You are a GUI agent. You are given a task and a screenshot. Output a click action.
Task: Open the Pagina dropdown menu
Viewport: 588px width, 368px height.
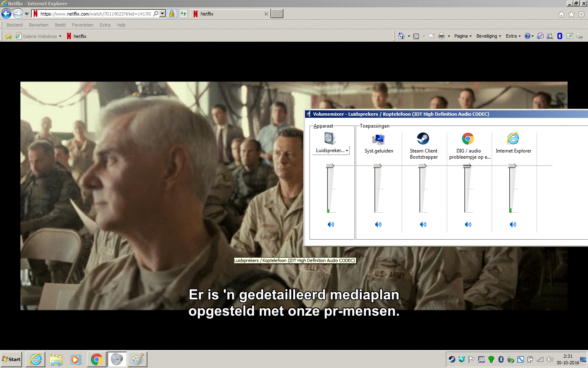tap(463, 36)
